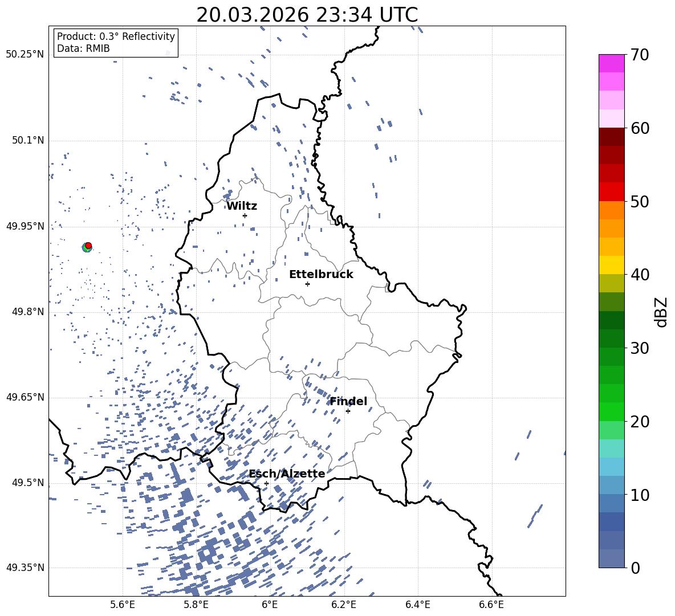
Task: Click the Esch/Alzette city label
Action: [287, 474]
